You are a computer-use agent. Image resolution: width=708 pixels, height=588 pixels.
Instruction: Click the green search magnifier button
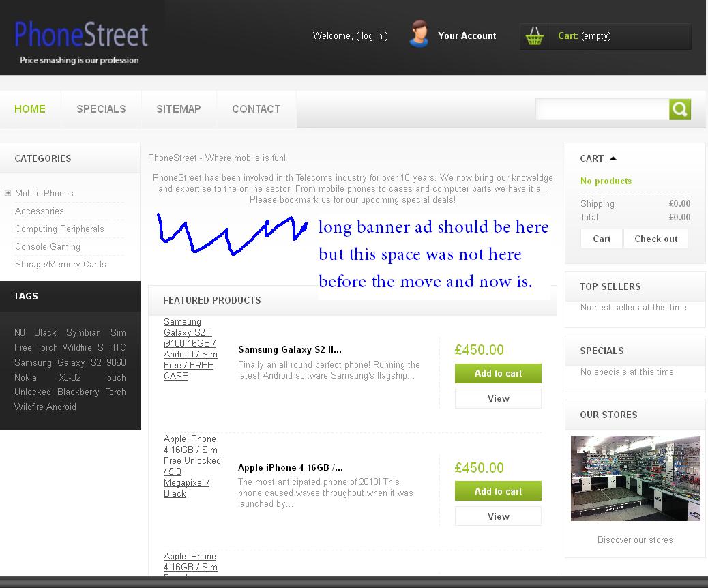tap(680, 109)
